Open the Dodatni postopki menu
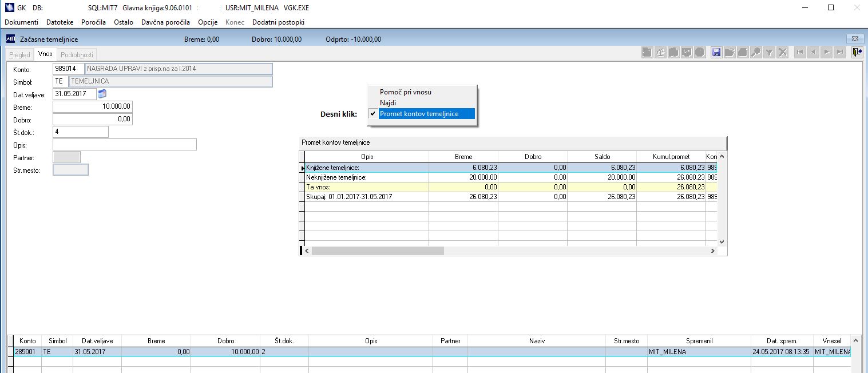The width and height of the screenshot is (868, 373). [x=278, y=22]
